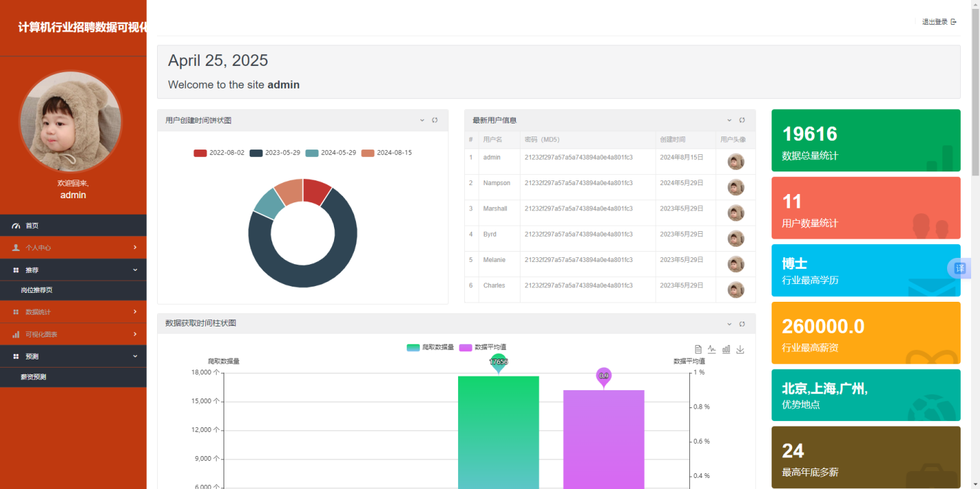Toggle 2023-05-29 legend in pie chart
Image resolution: width=980 pixels, height=489 pixels.
[275, 153]
